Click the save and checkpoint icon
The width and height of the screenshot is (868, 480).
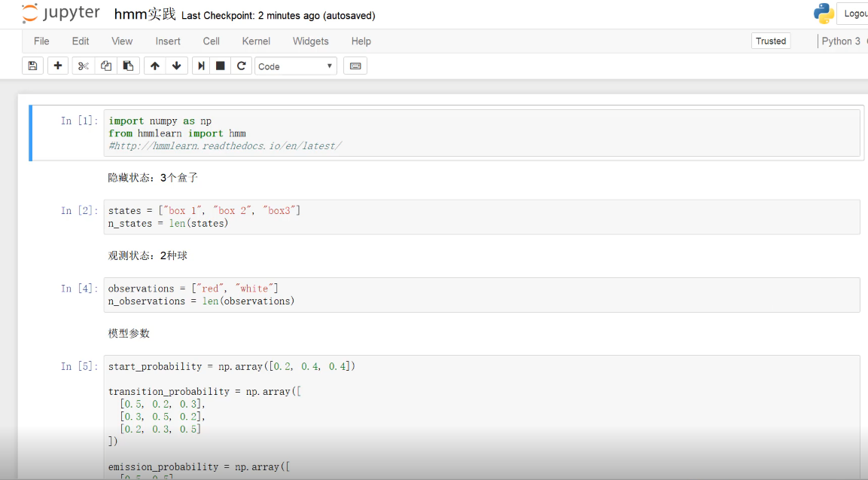pyautogui.click(x=32, y=66)
